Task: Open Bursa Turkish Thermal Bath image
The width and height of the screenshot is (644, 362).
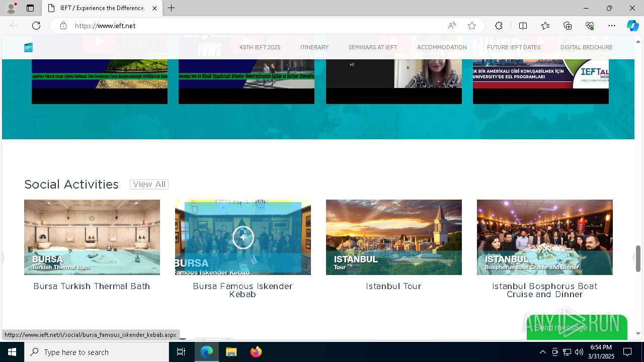Action: 92,237
